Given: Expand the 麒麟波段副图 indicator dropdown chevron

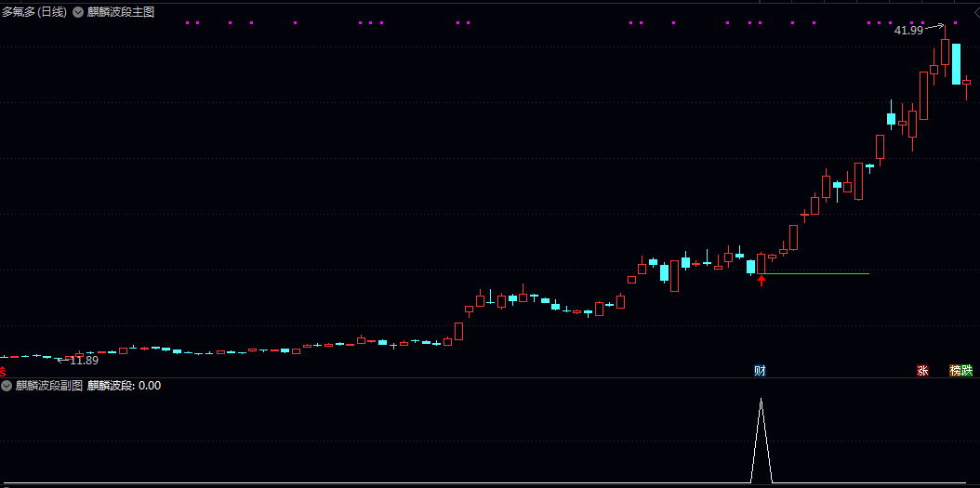Looking at the screenshot, I should [x=7, y=386].
